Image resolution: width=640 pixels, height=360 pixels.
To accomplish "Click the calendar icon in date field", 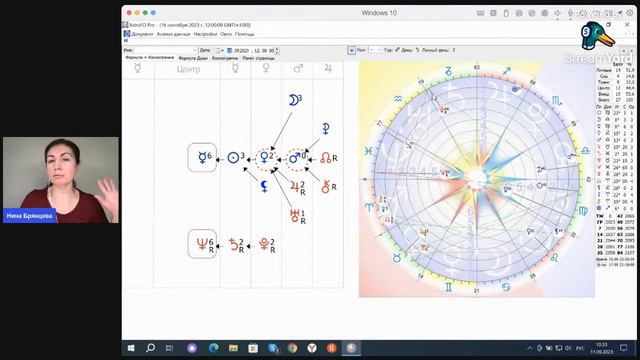I will [230, 51].
